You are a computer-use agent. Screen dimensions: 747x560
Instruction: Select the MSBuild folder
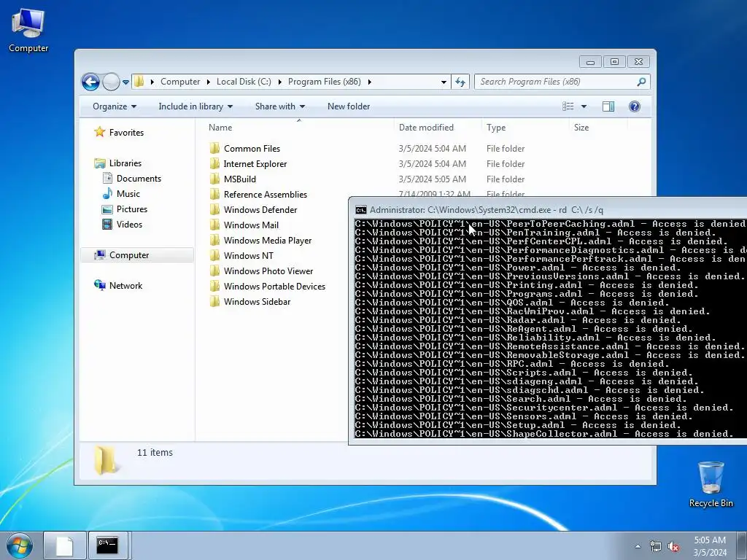[239, 179]
